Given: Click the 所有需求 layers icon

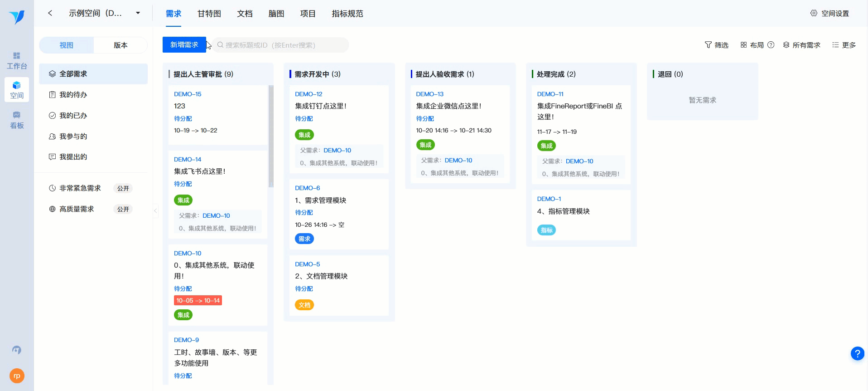Looking at the screenshot, I should coord(786,45).
